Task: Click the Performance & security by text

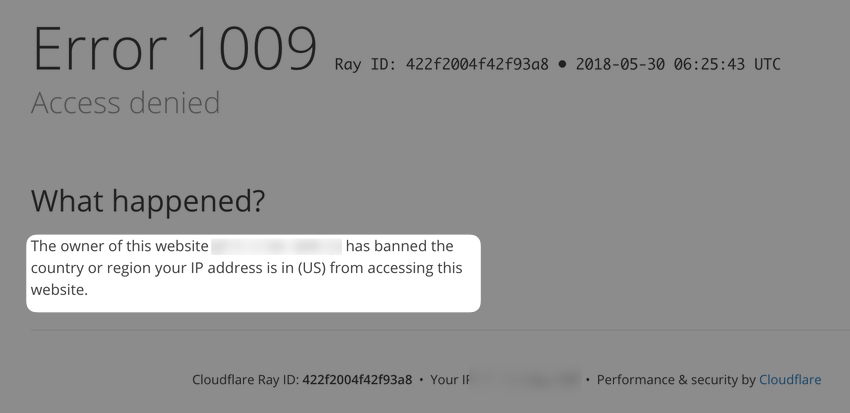Action: click(x=676, y=380)
